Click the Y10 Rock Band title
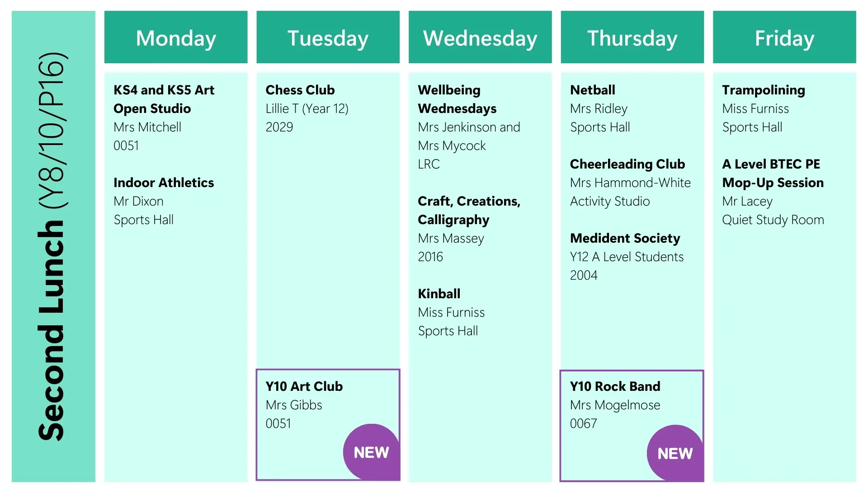868x488 pixels. click(615, 386)
